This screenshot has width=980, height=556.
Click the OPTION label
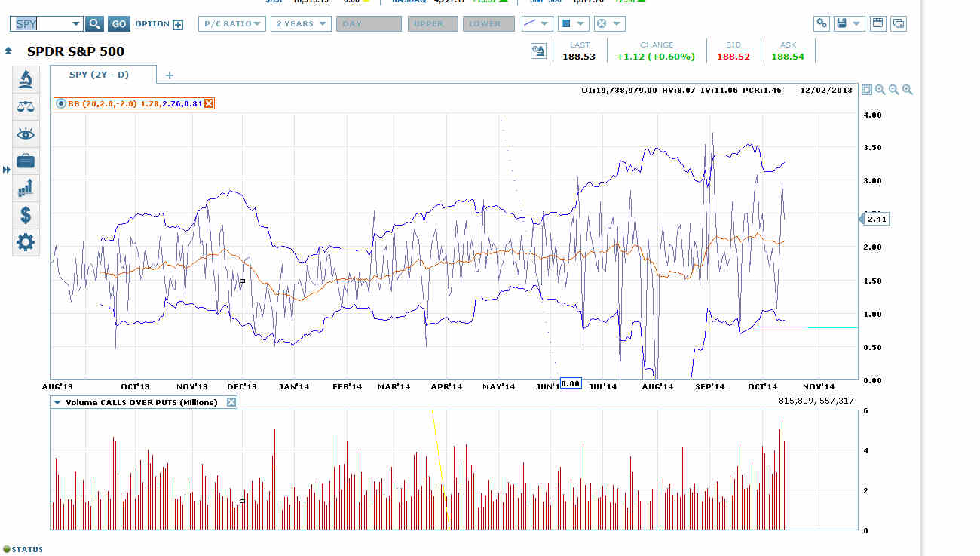tap(152, 24)
